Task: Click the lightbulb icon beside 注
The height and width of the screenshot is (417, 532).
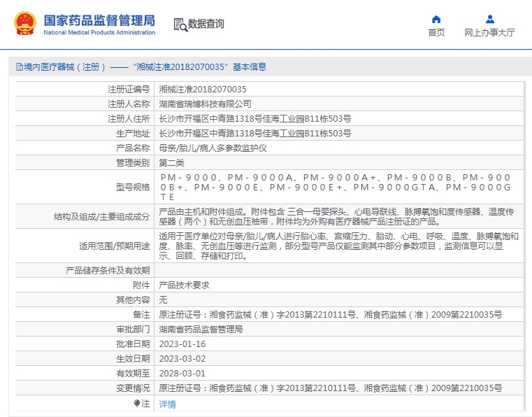Action: pyautogui.click(x=137, y=403)
